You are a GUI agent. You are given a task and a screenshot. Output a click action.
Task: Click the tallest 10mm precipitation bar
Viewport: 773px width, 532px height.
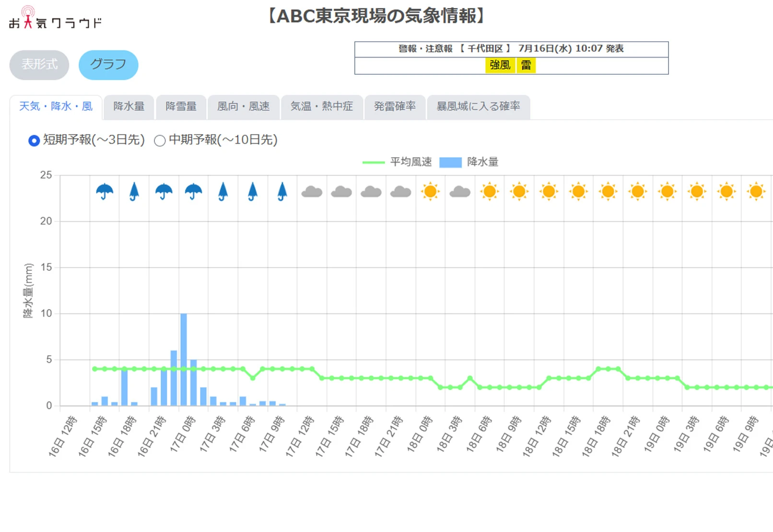pos(184,359)
